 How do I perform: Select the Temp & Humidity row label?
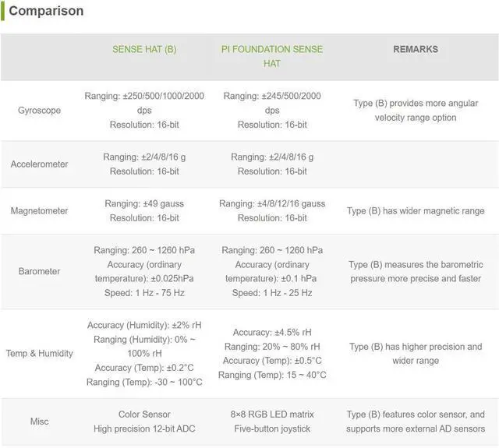pyautogui.click(x=39, y=354)
